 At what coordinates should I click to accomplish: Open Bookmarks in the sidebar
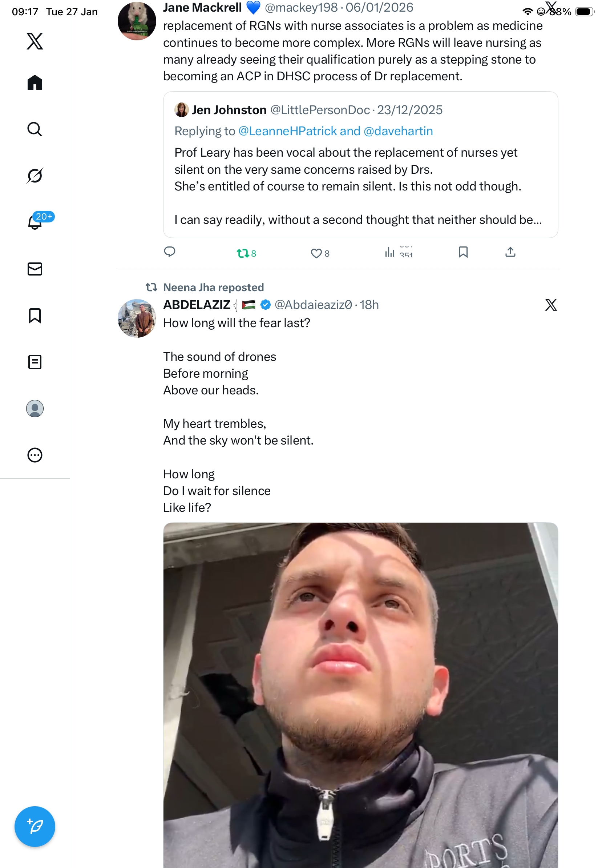point(35,315)
